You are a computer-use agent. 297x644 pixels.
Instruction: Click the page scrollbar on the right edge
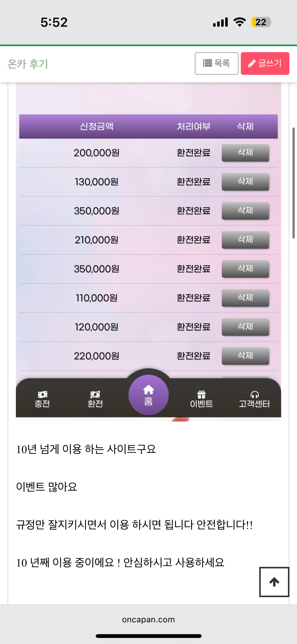pyautogui.click(x=293, y=183)
